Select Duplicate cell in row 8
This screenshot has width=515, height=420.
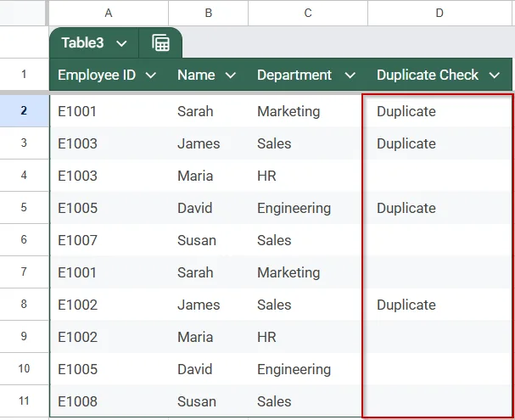[x=440, y=304]
